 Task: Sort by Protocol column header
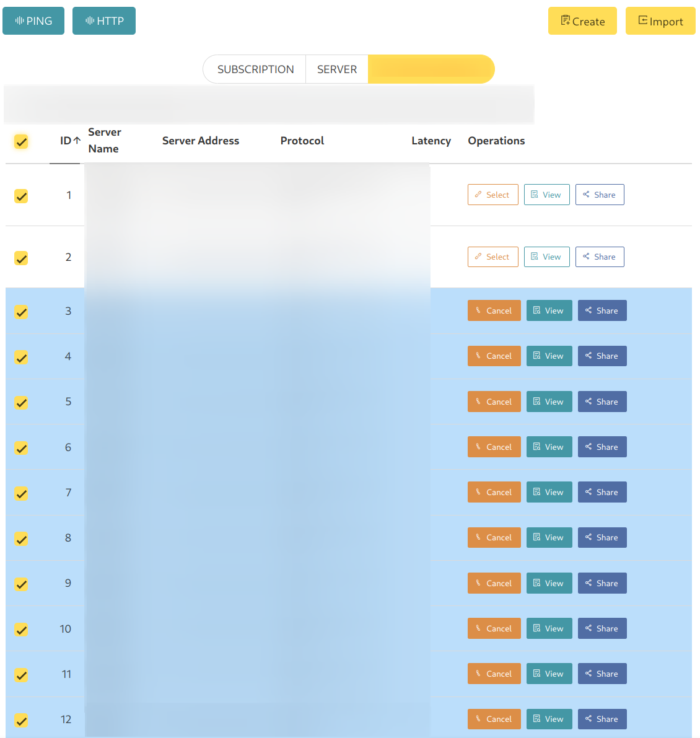[302, 140]
